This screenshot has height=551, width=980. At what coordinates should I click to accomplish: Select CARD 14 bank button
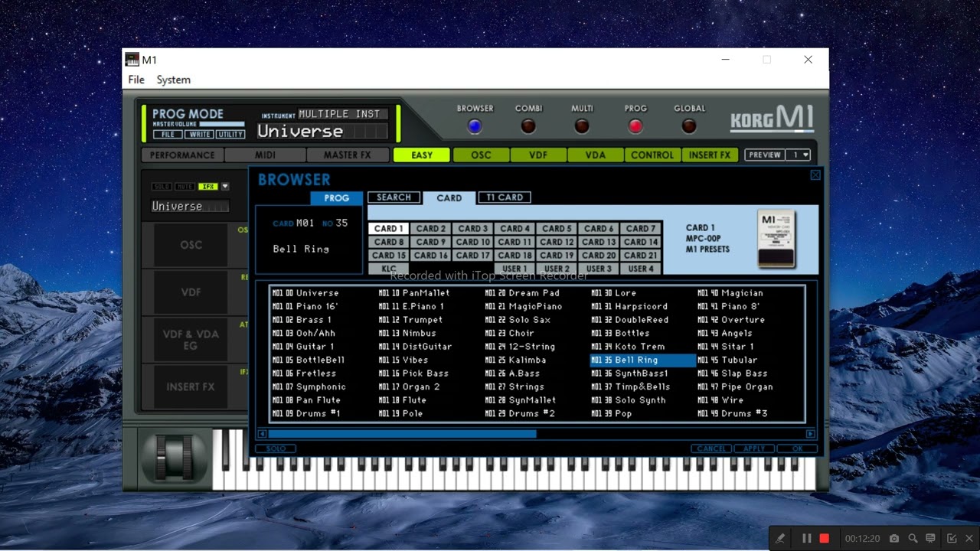click(641, 242)
